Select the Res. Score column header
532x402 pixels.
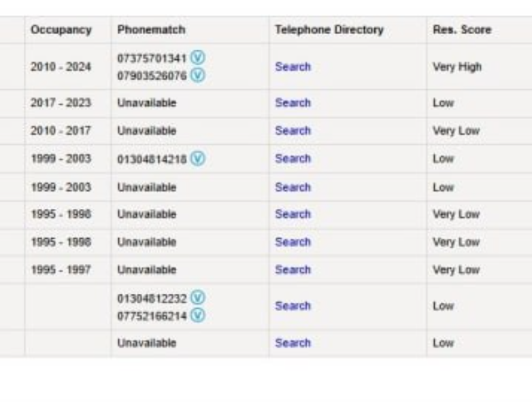tap(462, 30)
